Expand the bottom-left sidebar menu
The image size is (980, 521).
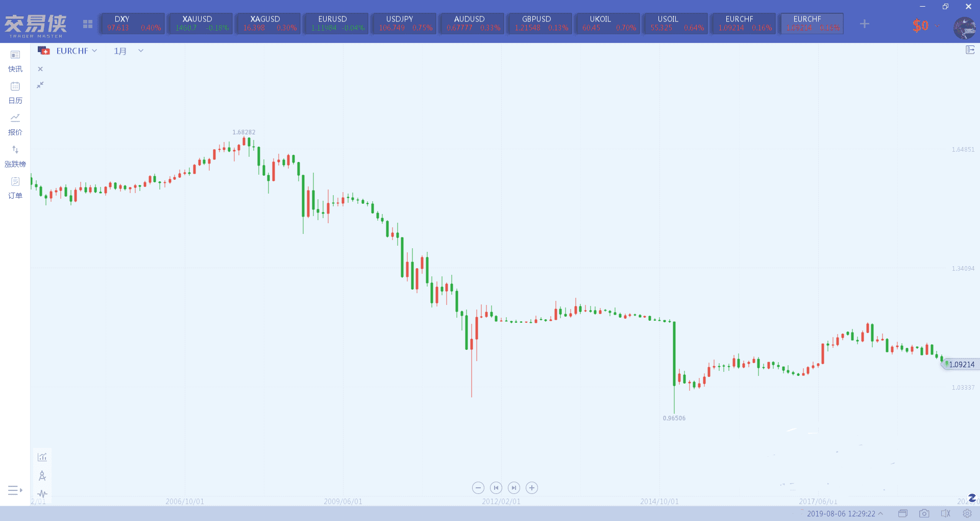15,490
